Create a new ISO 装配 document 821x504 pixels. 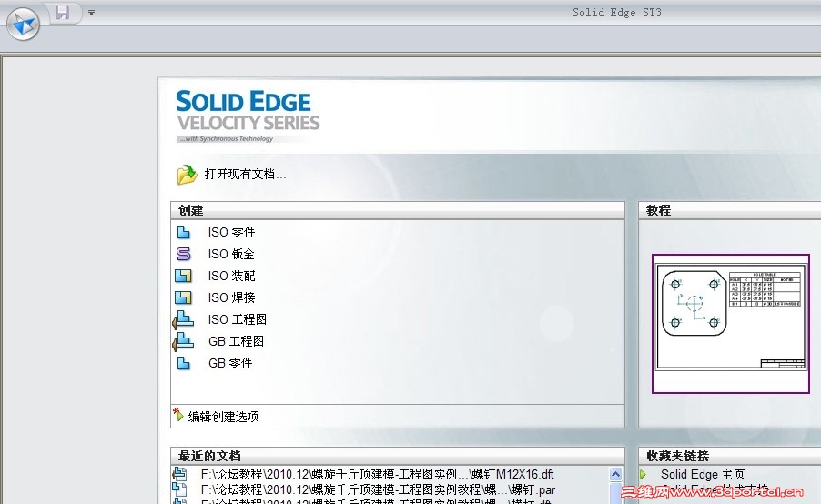click(231, 276)
